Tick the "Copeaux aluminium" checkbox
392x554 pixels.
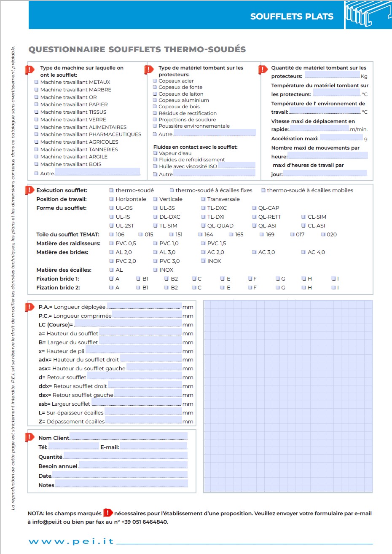(x=155, y=100)
